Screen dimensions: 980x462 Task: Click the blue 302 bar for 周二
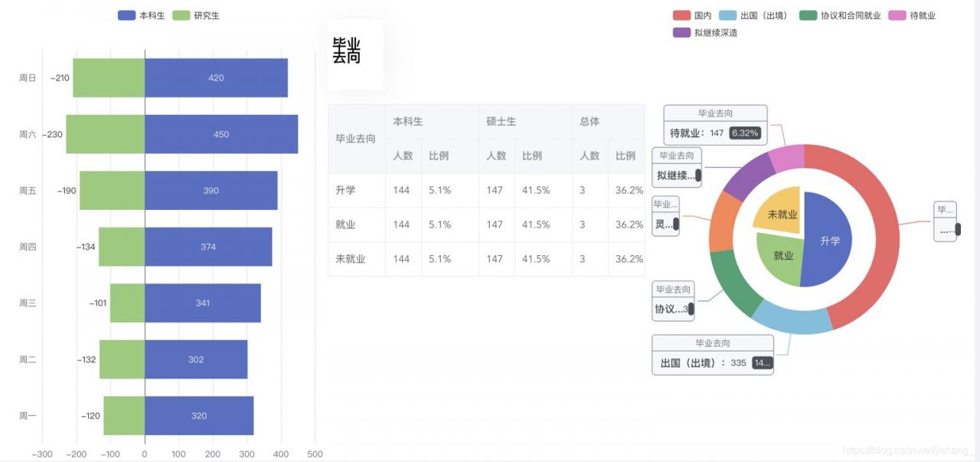196,359
